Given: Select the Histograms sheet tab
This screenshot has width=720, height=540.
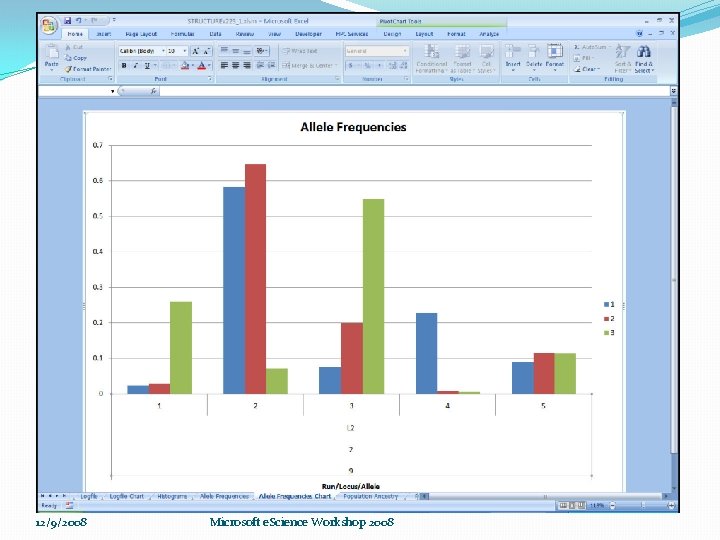Looking at the screenshot, I should [x=172, y=496].
